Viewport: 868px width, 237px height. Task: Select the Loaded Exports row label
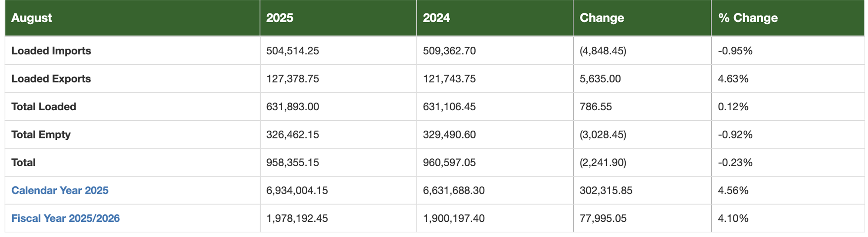pyautogui.click(x=51, y=79)
